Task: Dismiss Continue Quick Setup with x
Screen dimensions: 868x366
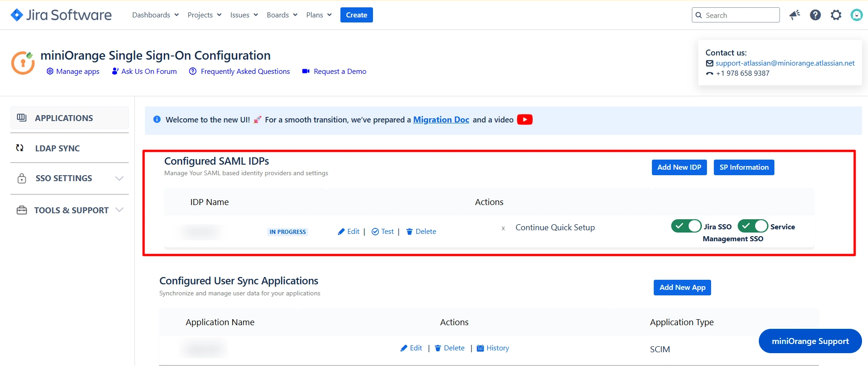Action: 503,228
